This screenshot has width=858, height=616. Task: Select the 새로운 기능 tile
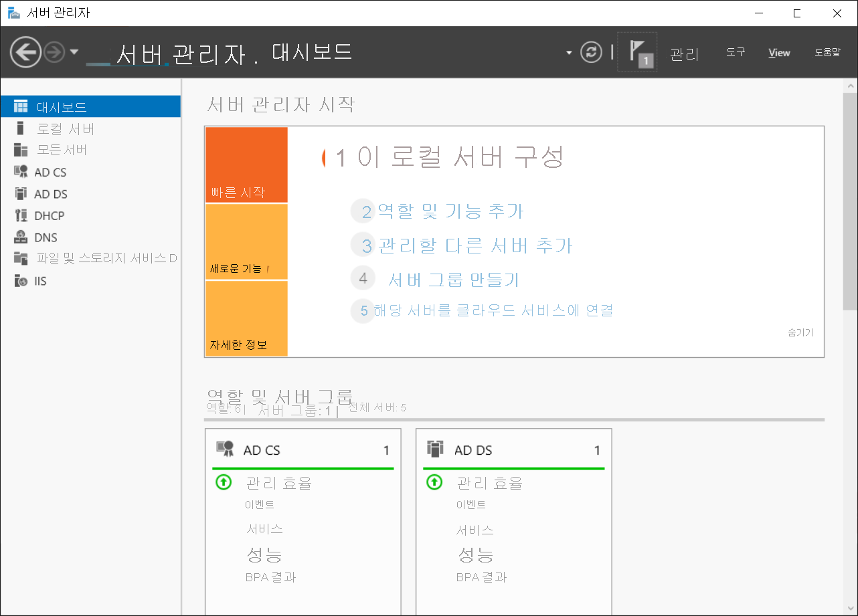click(246, 241)
